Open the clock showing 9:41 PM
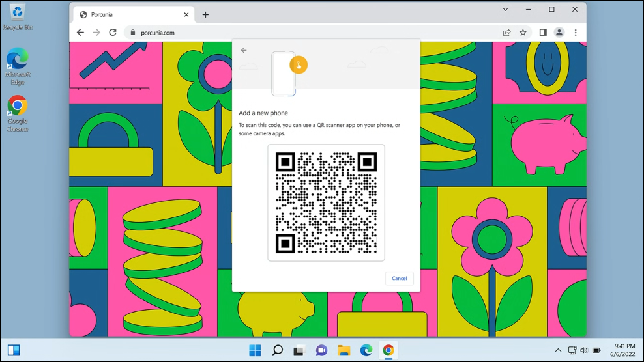 coord(622,350)
